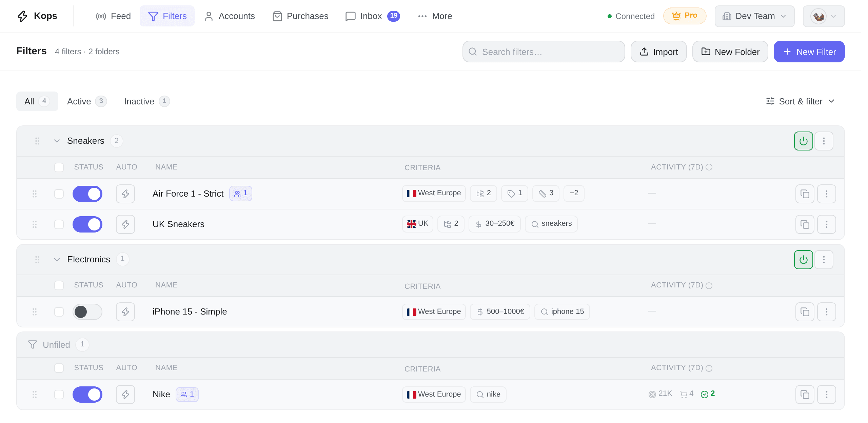Toggle auto lightning for Air Force 1 - Strict
This screenshot has height=423, width=868.
pyautogui.click(x=125, y=194)
